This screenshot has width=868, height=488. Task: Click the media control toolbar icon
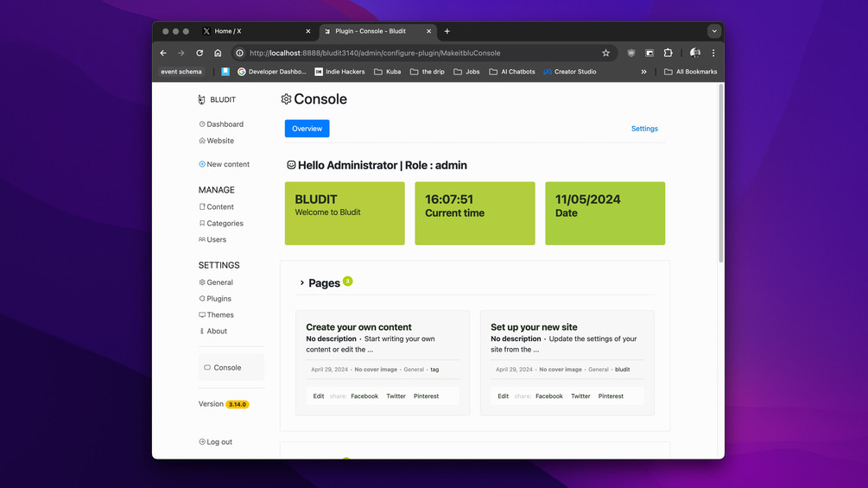(x=649, y=53)
